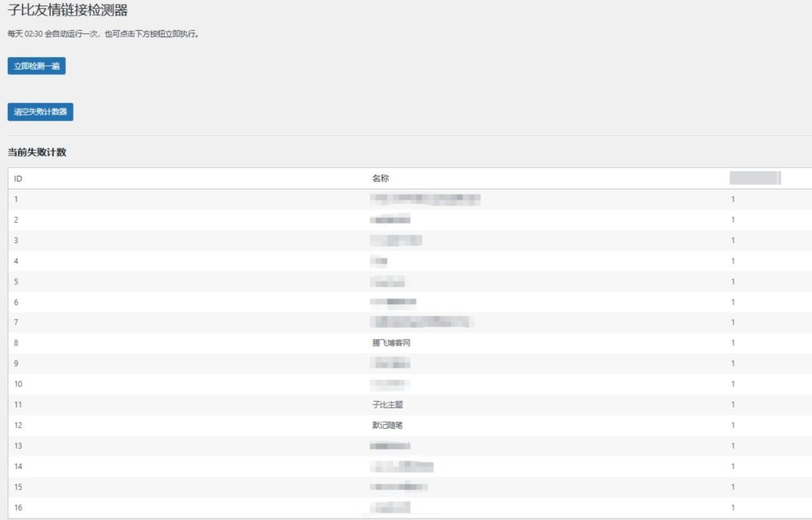Click the 子比友情链接检测器 page title
812x520 pixels.
click(x=67, y=11)
